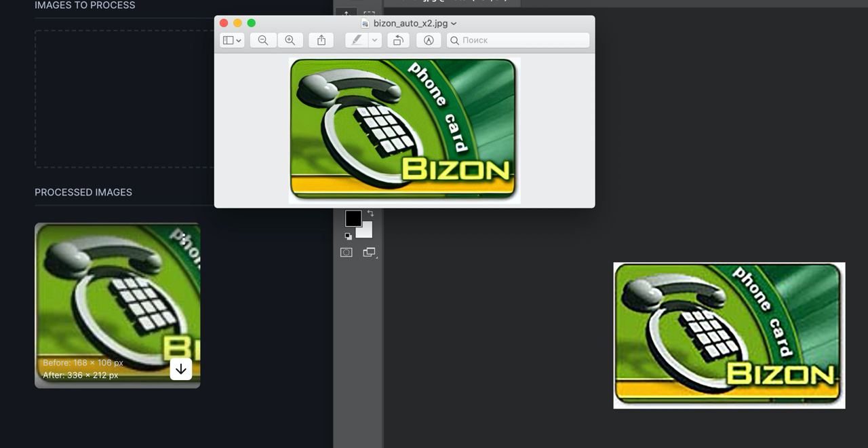Click the empty images-to-process drop zone
The width and height of the screenshot is (868, 448).
click(125, 98)
